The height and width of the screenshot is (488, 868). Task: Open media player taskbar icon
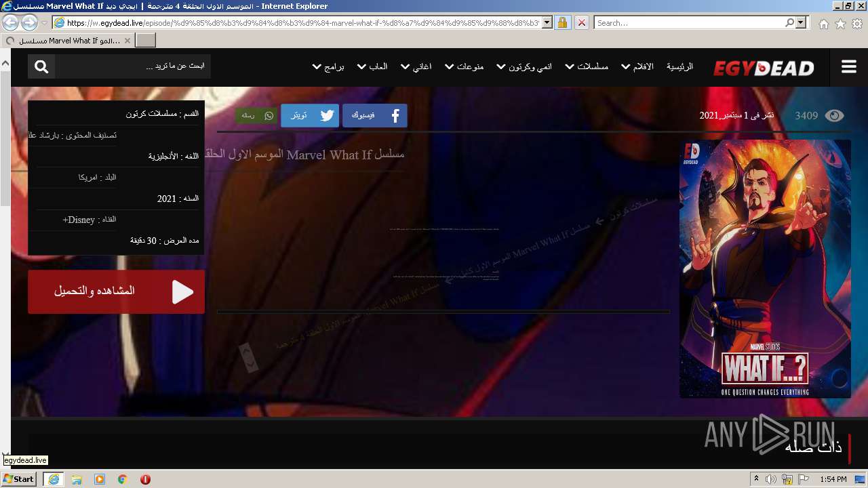point(100,479)
